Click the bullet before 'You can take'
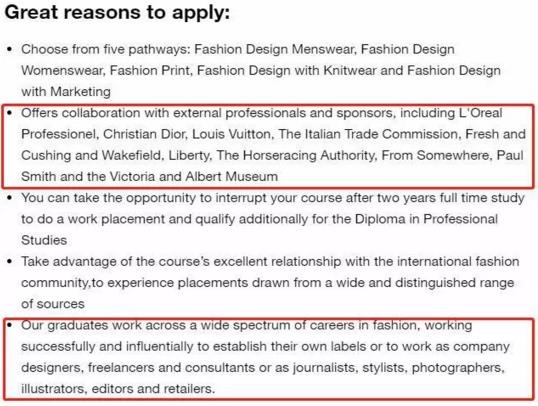538x406 pixels. (9, 198)
